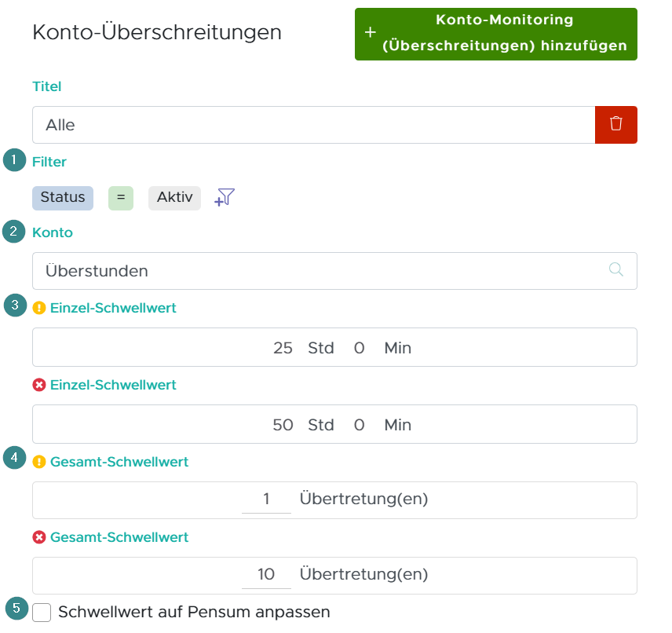Screen dimensions: 672x633
Task: Click the Status filter chip
Action: pyautogui.click(x=63, y=198)
